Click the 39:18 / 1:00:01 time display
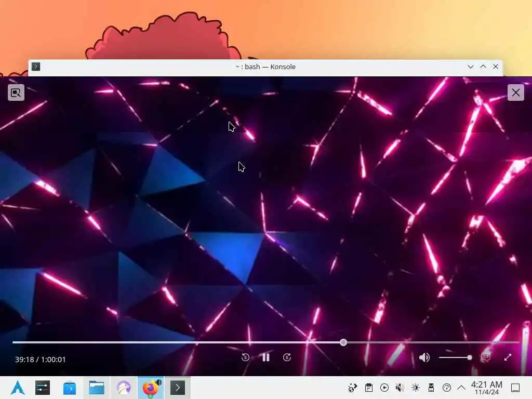The height and width of the screenshot is (399, 532). [41, 360]
